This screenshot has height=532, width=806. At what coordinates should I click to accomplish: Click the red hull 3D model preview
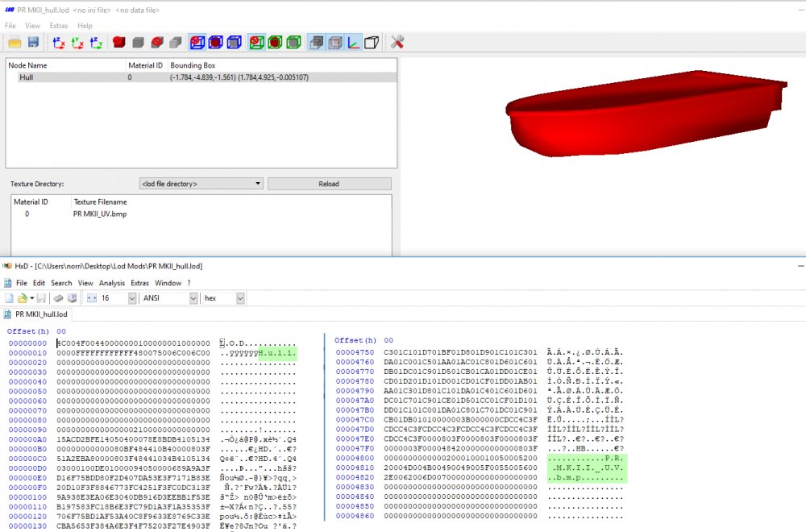645,113
